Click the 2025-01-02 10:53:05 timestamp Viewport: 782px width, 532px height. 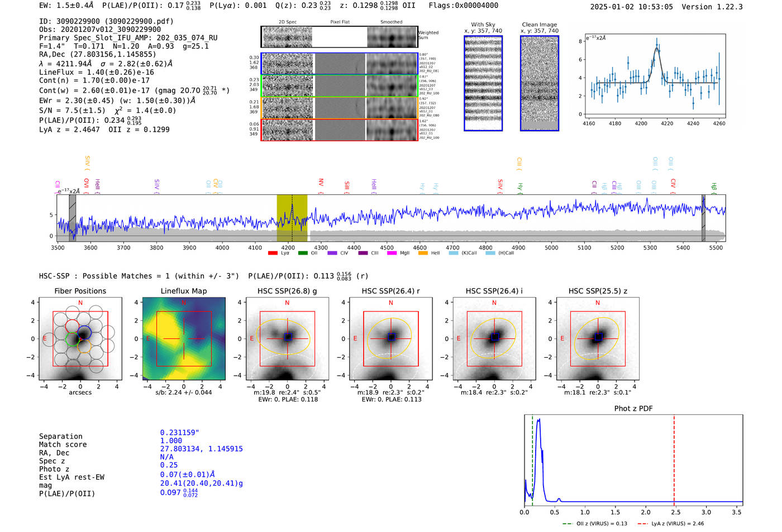click(x=632, y=7)
